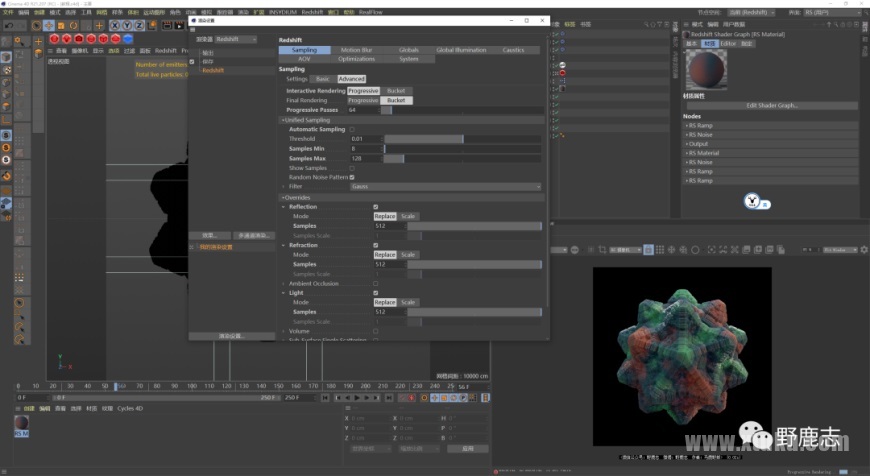Toggle the Automatic Sampling checkbox
This screenshot has height=476, width=870.
(352, 129)
